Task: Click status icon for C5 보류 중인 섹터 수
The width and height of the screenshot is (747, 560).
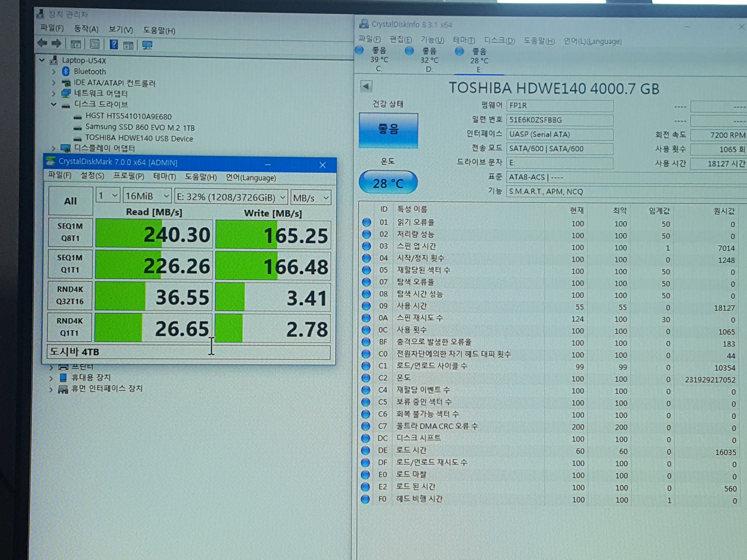Action: [x=366, y=402]
